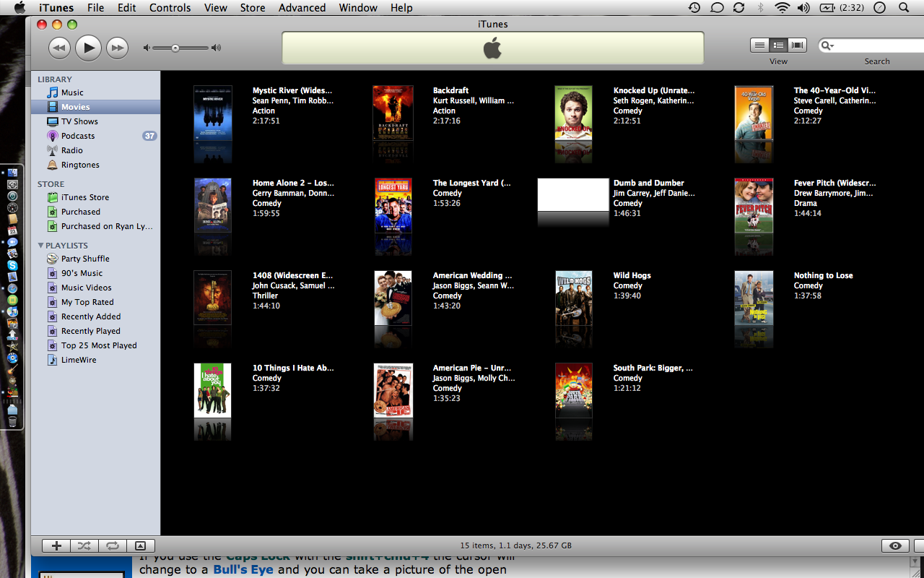The width and height of the screenshot is (924, 578).
Task: Click Fever Pitch title text
Action: point(834,183)
